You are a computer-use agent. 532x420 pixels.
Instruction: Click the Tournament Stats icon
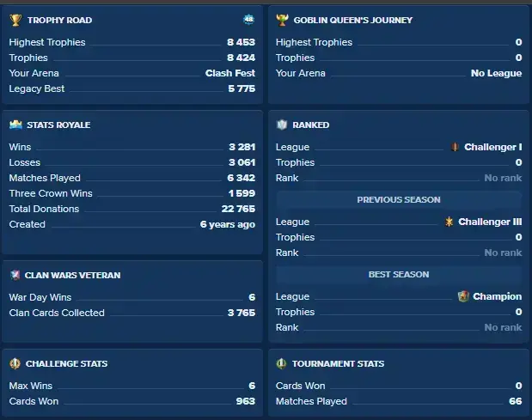pyautogui.click(x=281, y=363)
